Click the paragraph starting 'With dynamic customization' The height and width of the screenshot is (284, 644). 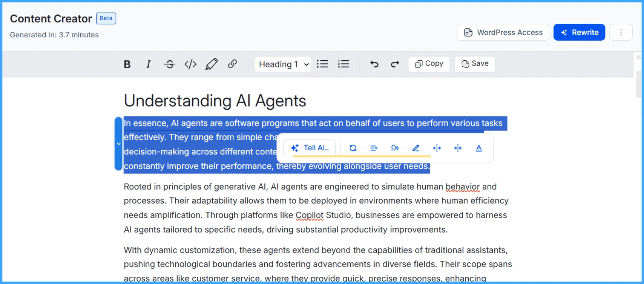[x=318, y=264]
